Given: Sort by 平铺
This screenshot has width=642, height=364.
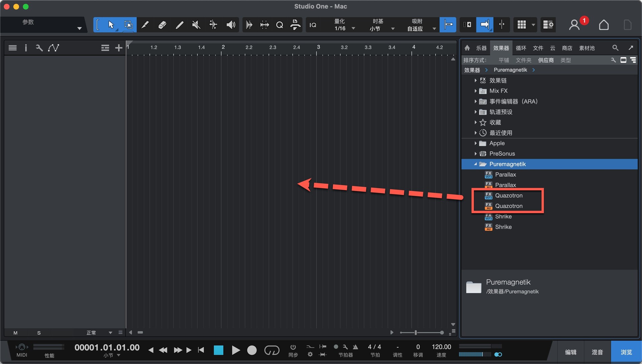Looking at the screenshot, I should coord(504,60).
